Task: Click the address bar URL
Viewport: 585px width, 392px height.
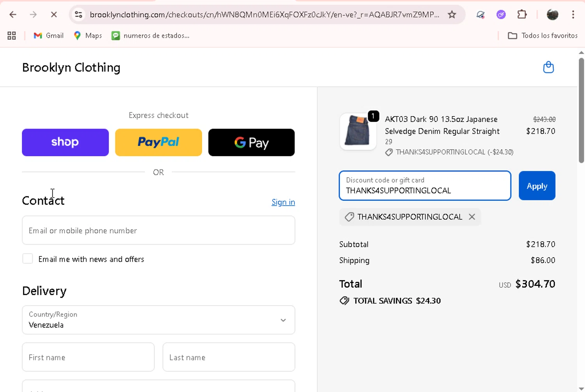Action: (264, 15)
